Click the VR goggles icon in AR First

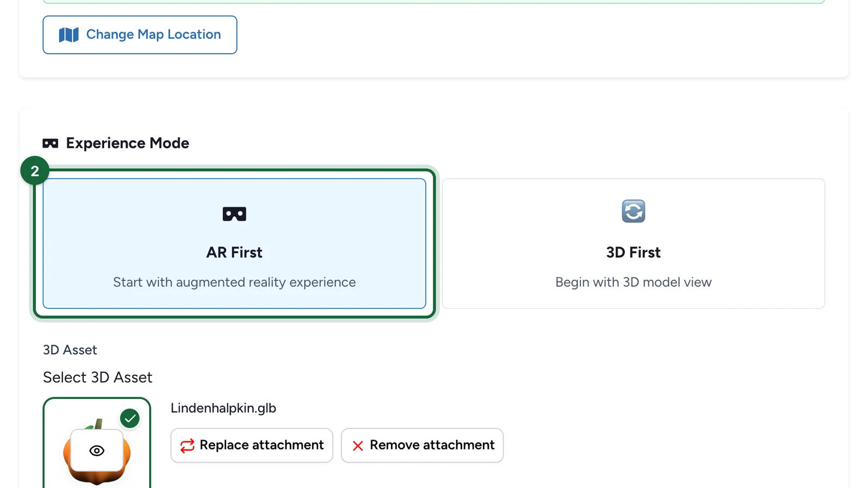pyautogui.click(x=234, y=214)
